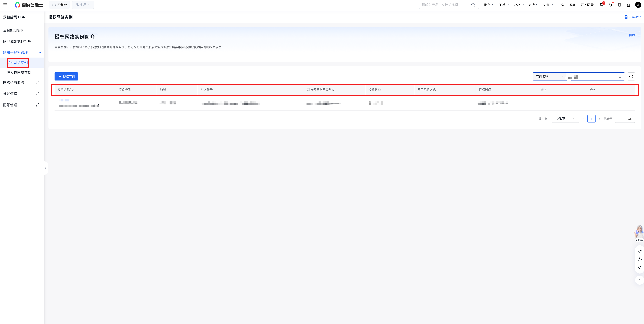Click the 对方云智能网实例ID column header
Image resolution: width=644 pixels, height=324 pixels.
321,90
